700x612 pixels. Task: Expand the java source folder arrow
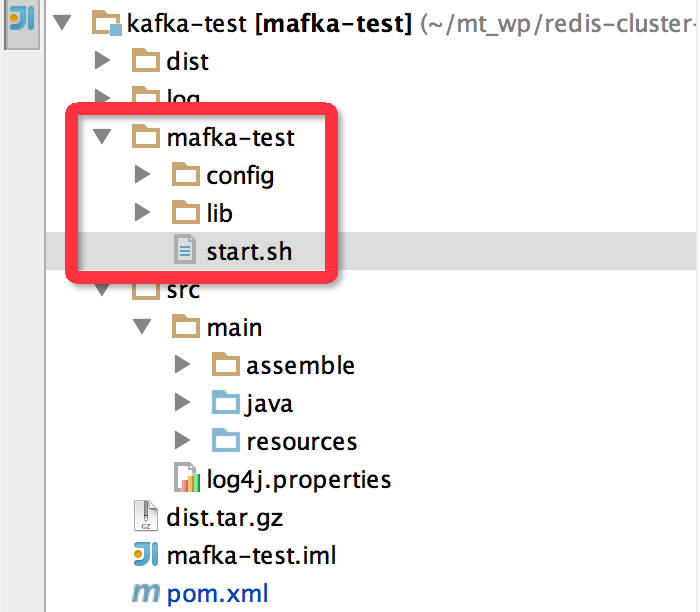coord(182,403)
